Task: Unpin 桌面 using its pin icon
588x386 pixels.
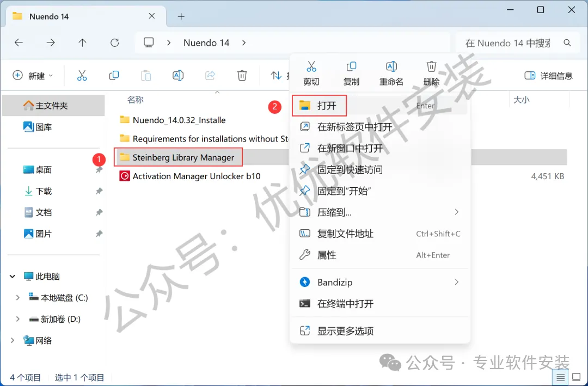Action: (99, 170)
